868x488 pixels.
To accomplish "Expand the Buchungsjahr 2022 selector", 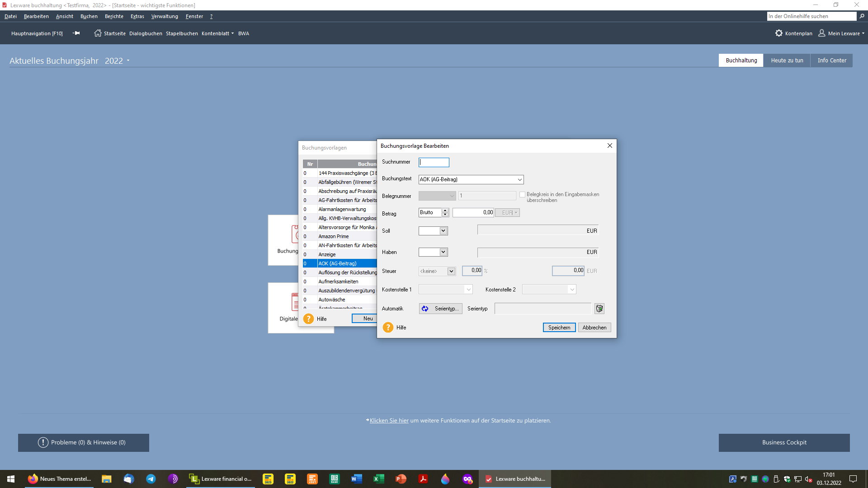I will pyautogui.click(x=128, y=61).
